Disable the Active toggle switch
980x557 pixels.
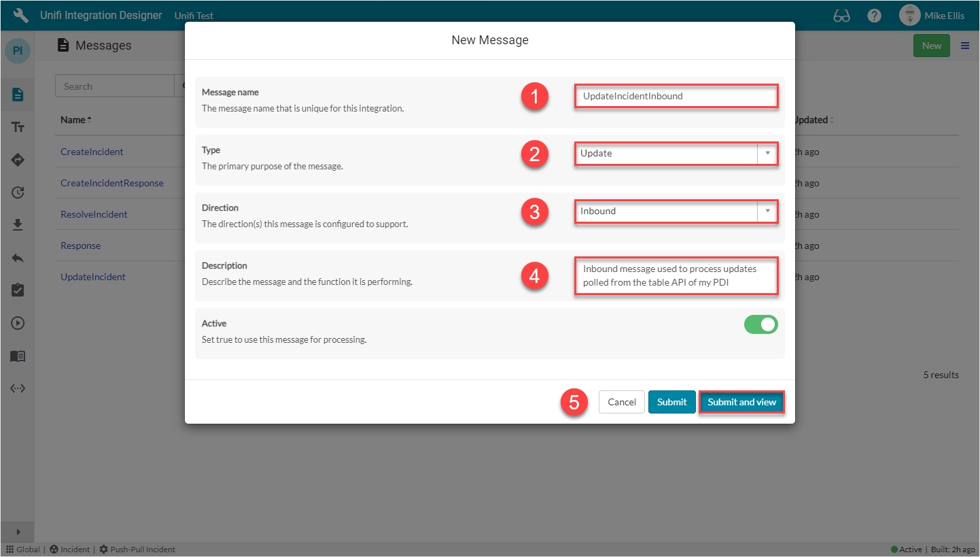click(x=760, y=325)
